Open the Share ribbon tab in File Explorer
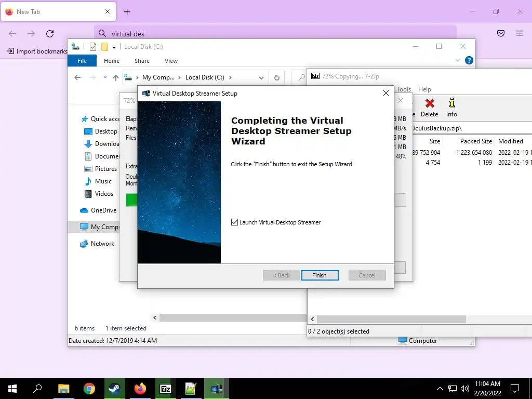This screenshot has width=532, height=399. click(x=142, y=61)
